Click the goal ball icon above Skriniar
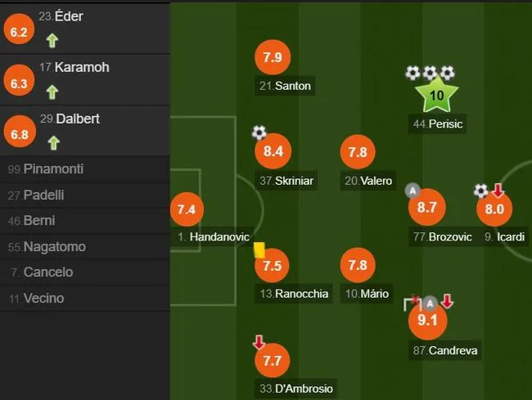 click(259, 133)
